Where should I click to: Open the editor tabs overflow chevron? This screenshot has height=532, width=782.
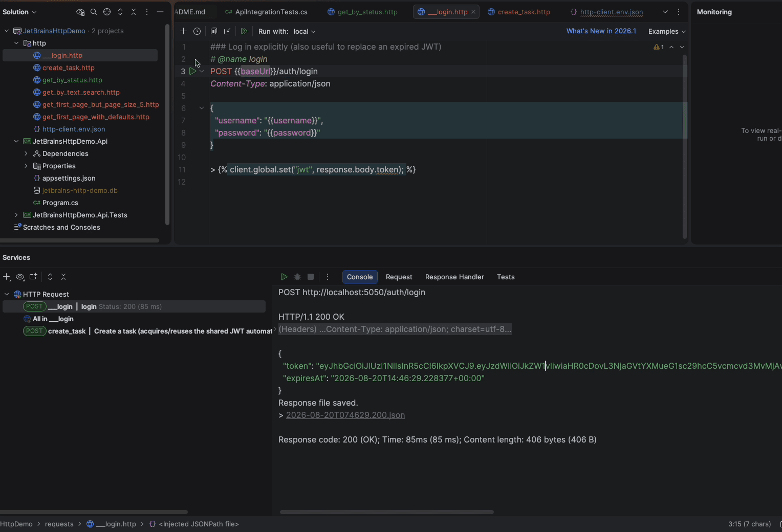click(665, 12)
